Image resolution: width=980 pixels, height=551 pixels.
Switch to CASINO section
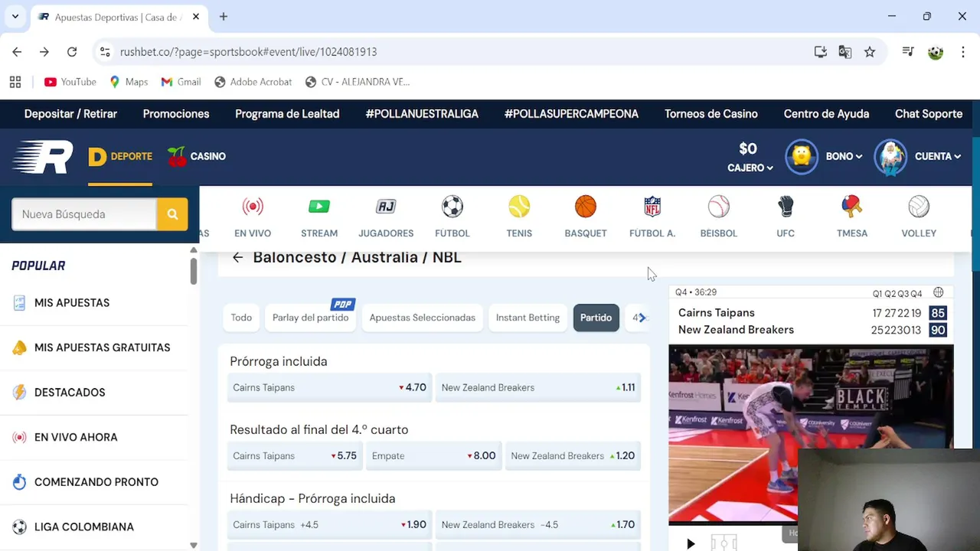(197, 156)
